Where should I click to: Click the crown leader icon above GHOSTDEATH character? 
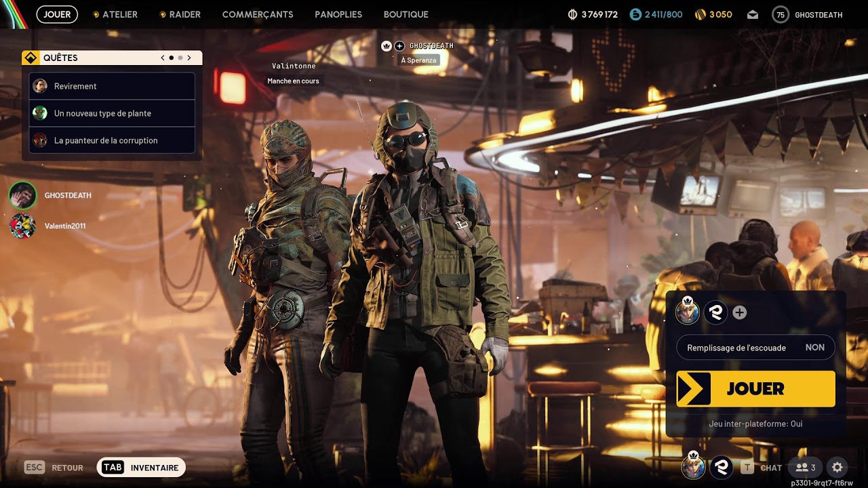click(387, 46)
